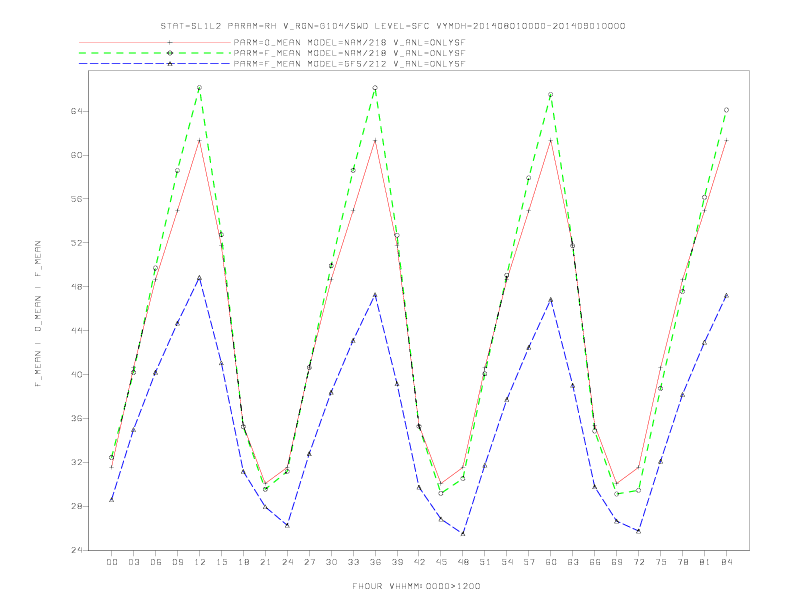Click x-axis tick label 09
The width and height of the screenshot is (792, 612).
[x=177, y=562]
